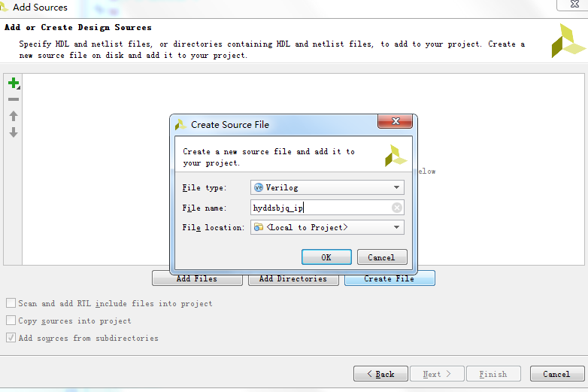Image resolution: width=588 pixels, height=392 pixels.
Task: Enable Scan and add RTL include files
Action: click(11, 303)
